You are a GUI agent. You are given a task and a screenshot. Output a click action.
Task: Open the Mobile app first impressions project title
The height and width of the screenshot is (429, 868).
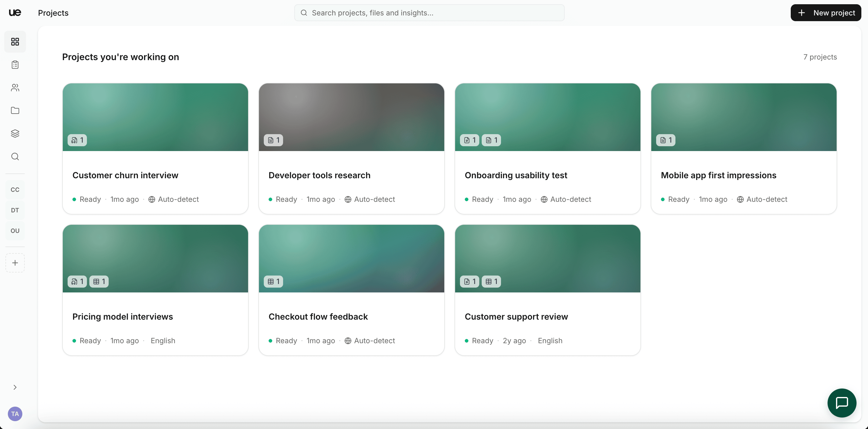tap(718, 176)
